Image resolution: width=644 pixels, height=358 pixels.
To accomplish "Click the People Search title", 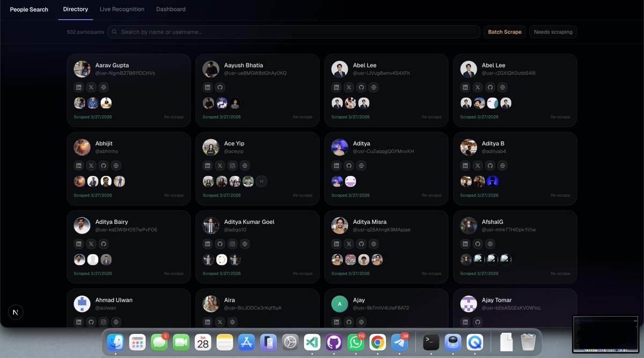I will [29, 10].
